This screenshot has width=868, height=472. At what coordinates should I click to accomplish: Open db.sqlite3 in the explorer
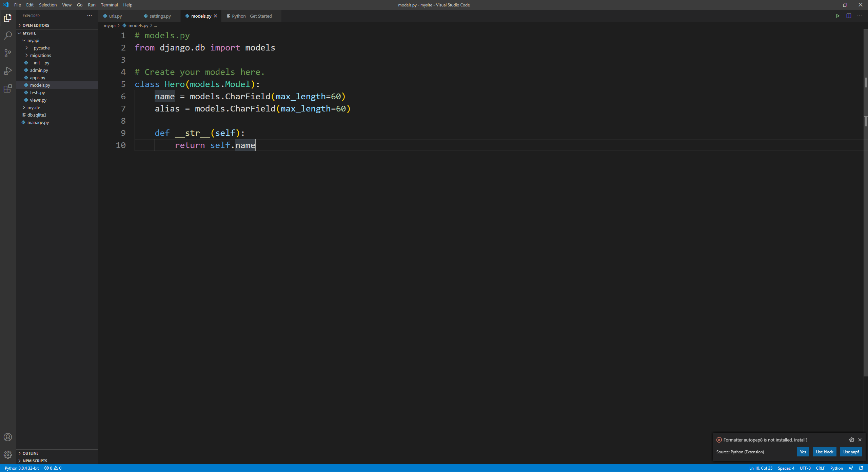tap(57, 115)
